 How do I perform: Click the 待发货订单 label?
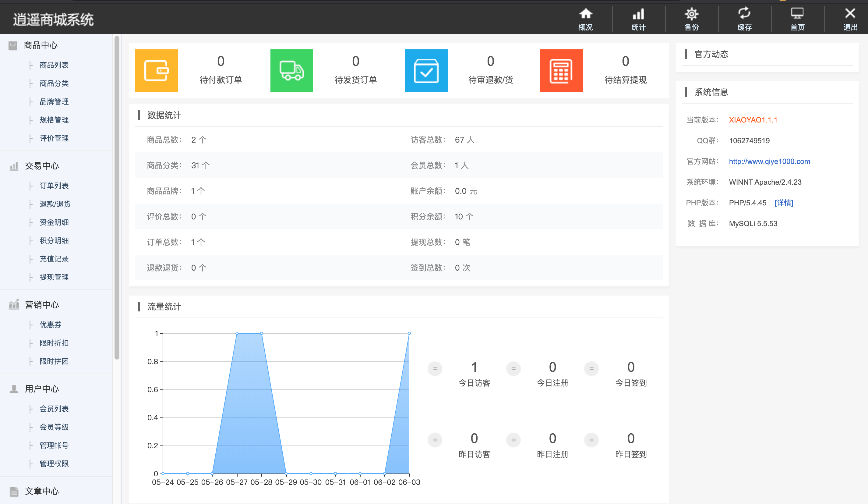[x=356, y=80]
